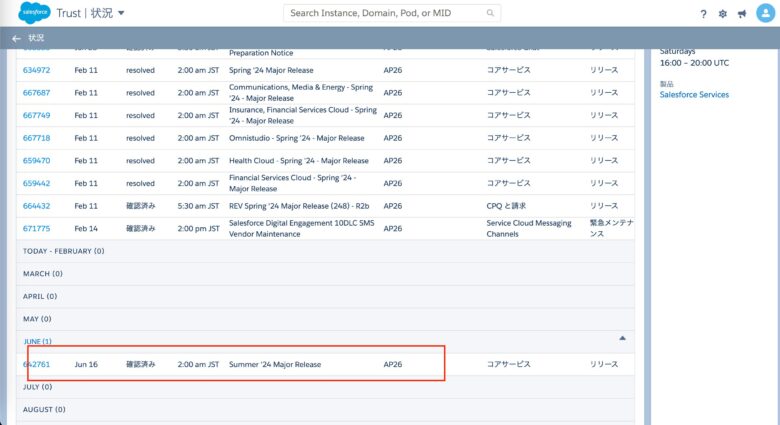Viewport: 780px width, 425px height.
Task: Expand the MARCH (0) section
Action: point(325,274)
